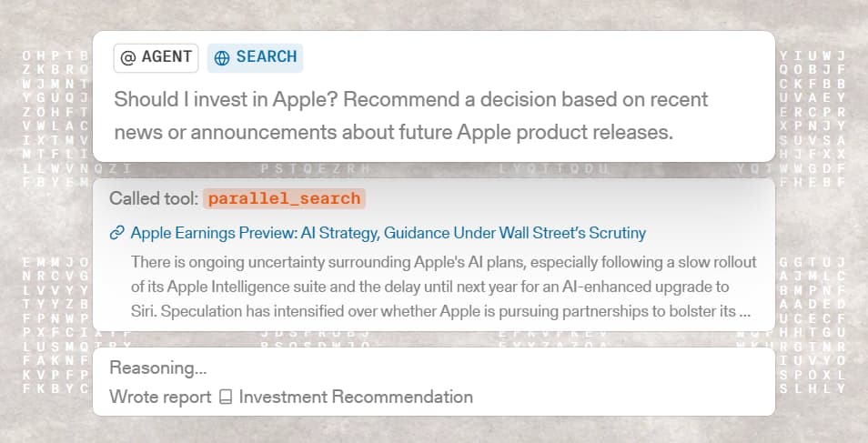Click the chain-link icon beside the Apple Earnings article
Image resolution: width=868 pixels, height=443 pixels.
(116, 233)
